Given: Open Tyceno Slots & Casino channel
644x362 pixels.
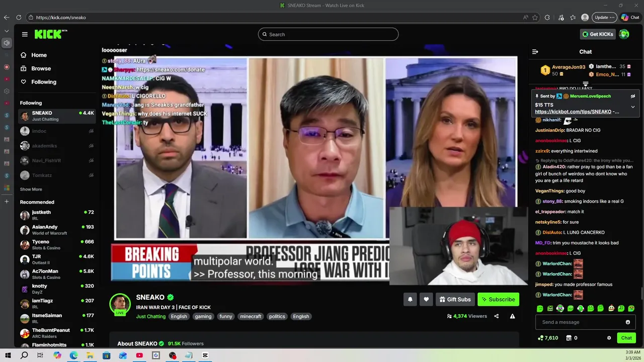Looking at the screenshot, I should pos(57,244).
